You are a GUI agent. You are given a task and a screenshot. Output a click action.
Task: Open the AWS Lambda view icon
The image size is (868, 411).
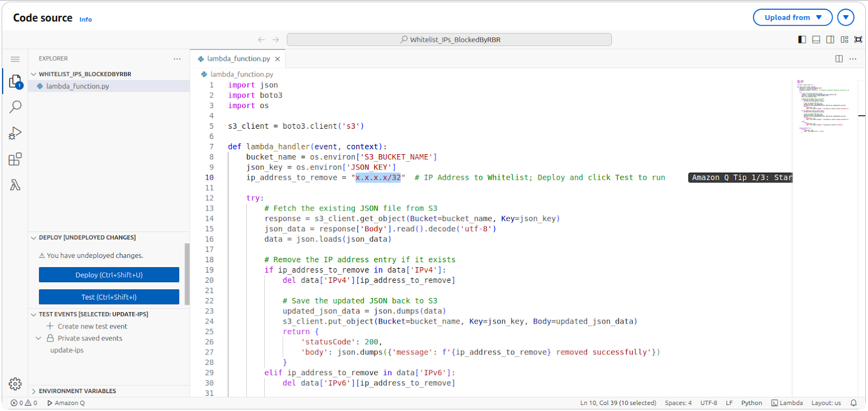tap(15, 185)
